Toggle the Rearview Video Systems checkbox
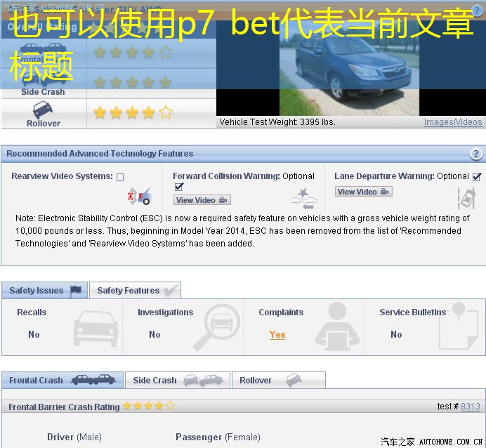This screenshot has width=486, height=448. (x=120, y=177)
